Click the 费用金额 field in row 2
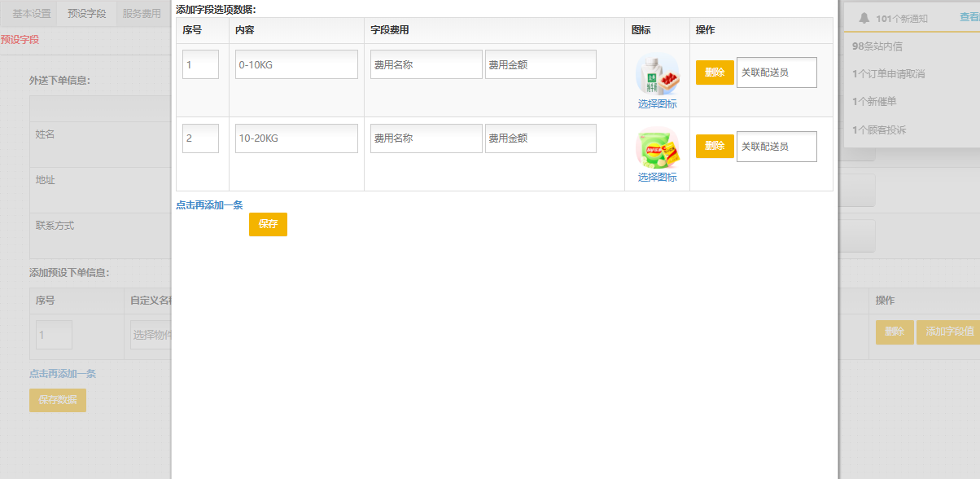Screen dimensions: 980x479 (540, 138)
